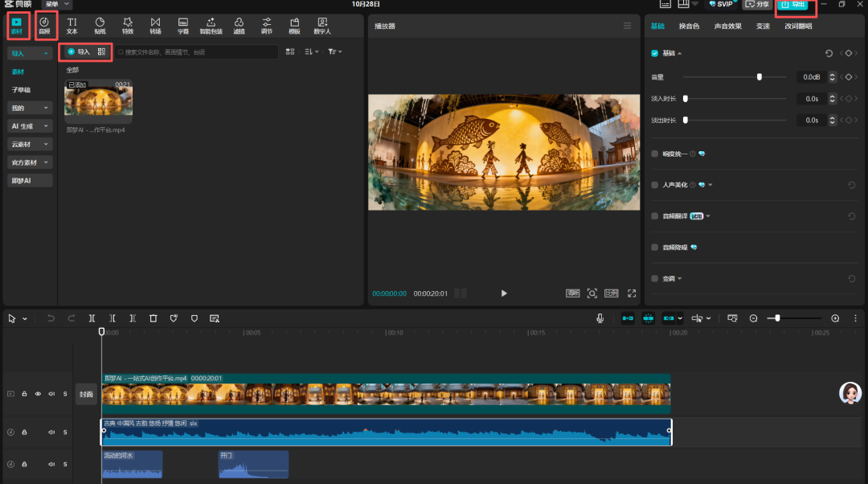Open the 贴纸 (Stickers) panel
This screenshot has height=484, width=868.
click(100, 26)
